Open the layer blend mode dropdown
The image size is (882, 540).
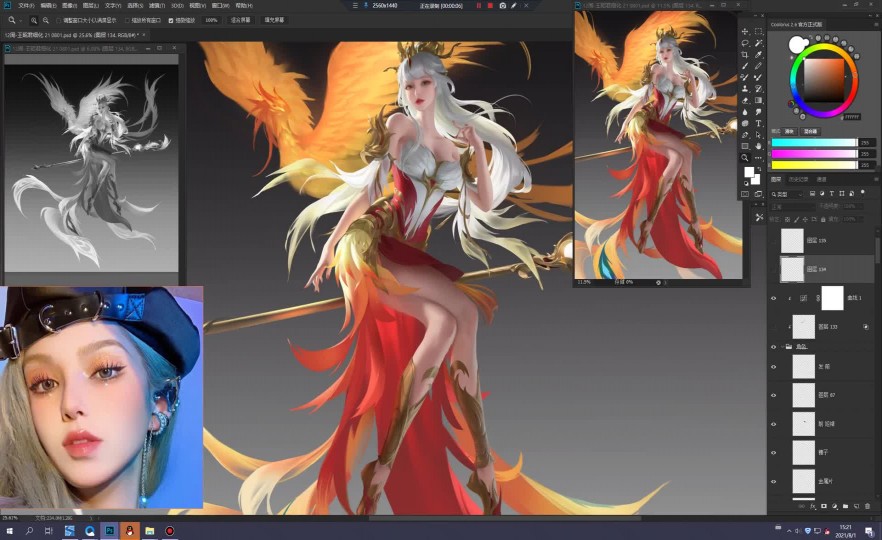(x=793, y=207)
